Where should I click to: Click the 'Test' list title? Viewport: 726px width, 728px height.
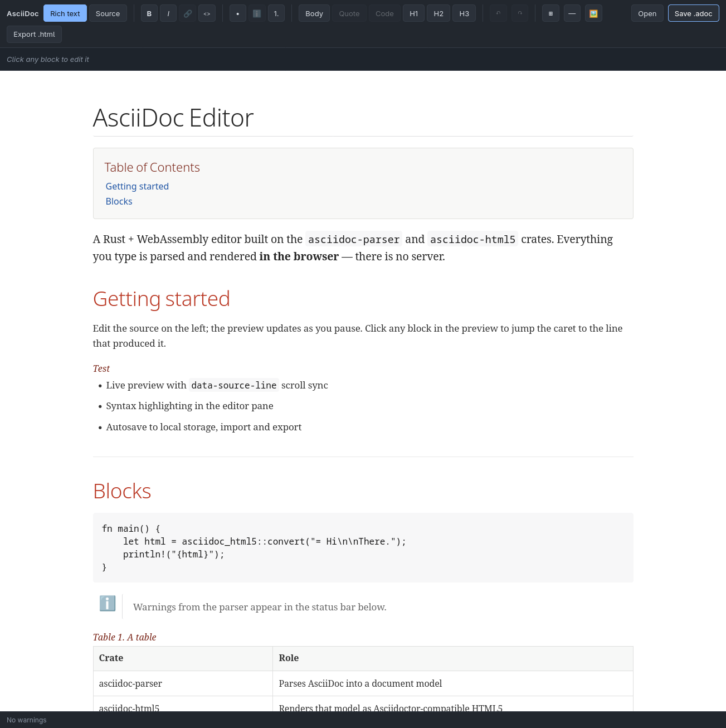101,368
